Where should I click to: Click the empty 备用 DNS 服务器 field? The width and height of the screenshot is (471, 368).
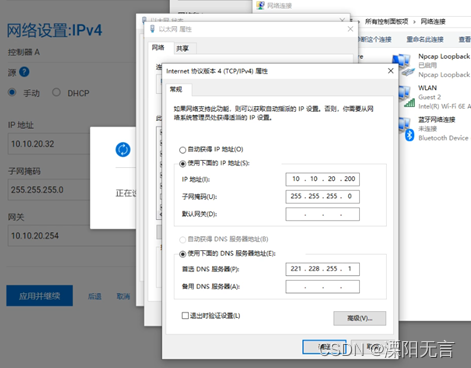[322, 287]
